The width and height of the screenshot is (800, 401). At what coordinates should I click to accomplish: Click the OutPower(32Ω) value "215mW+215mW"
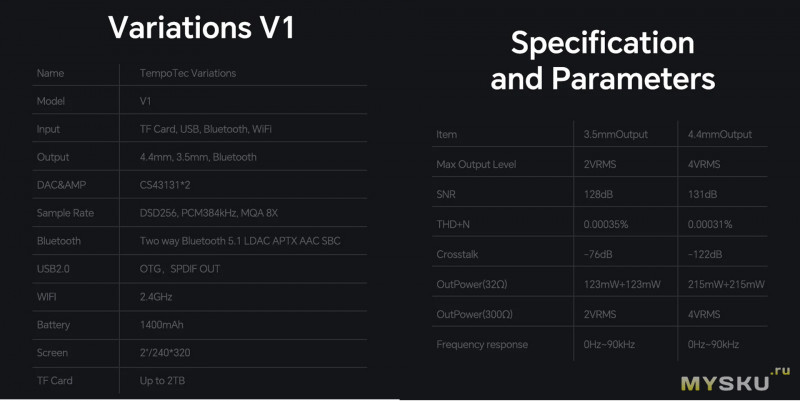727,285
